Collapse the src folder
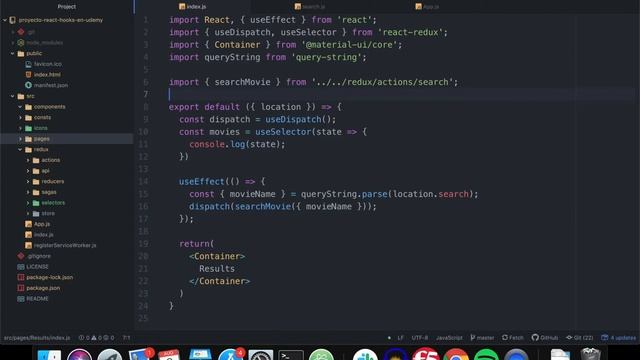This screenshot has height=360, width=640. point(13,96)
